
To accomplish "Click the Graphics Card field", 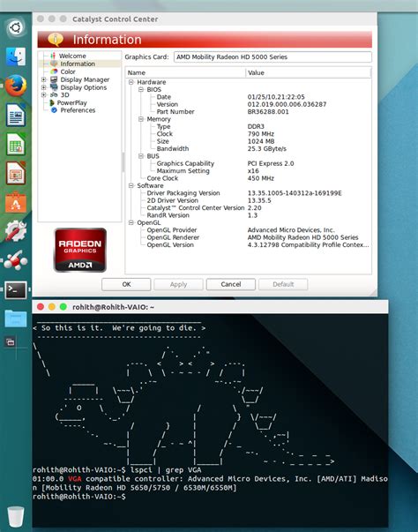I will tap(272, 57).
